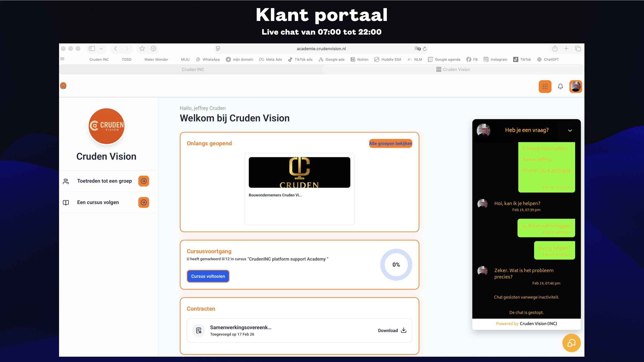Click arrow next to Toetreden tot een groep

click(144, 181)
